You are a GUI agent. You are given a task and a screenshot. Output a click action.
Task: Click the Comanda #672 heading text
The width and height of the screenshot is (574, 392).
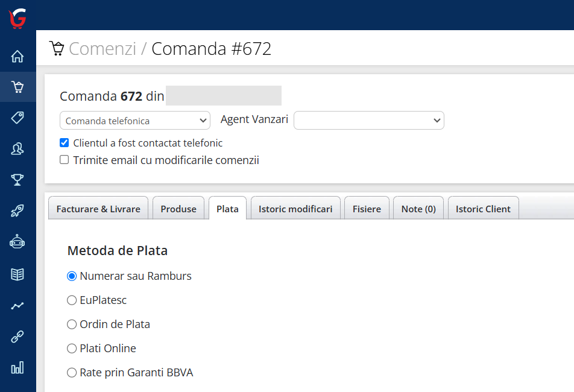212,49
